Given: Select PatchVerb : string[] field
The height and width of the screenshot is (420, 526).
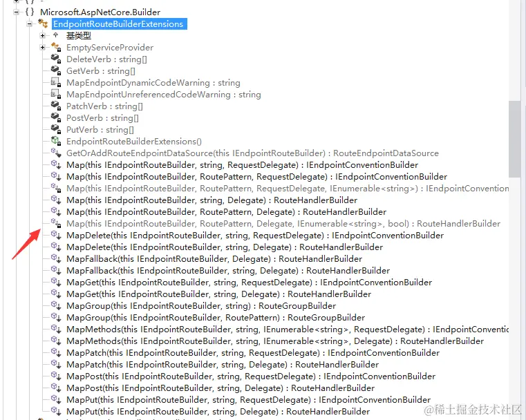Looking at the screenshot, I should point(104,106).
